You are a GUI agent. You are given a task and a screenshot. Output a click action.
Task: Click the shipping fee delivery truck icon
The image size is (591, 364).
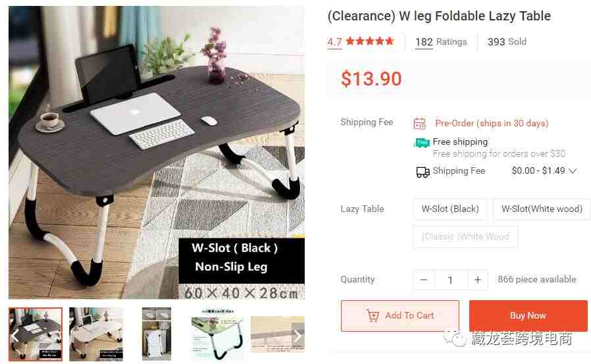[423, 172]
